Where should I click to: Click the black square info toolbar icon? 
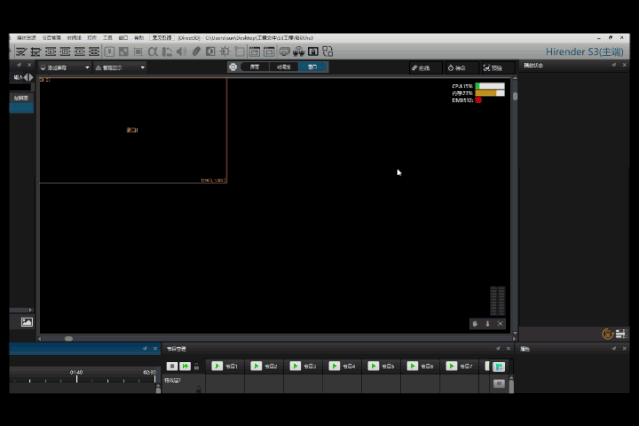[x=313, y=52]
